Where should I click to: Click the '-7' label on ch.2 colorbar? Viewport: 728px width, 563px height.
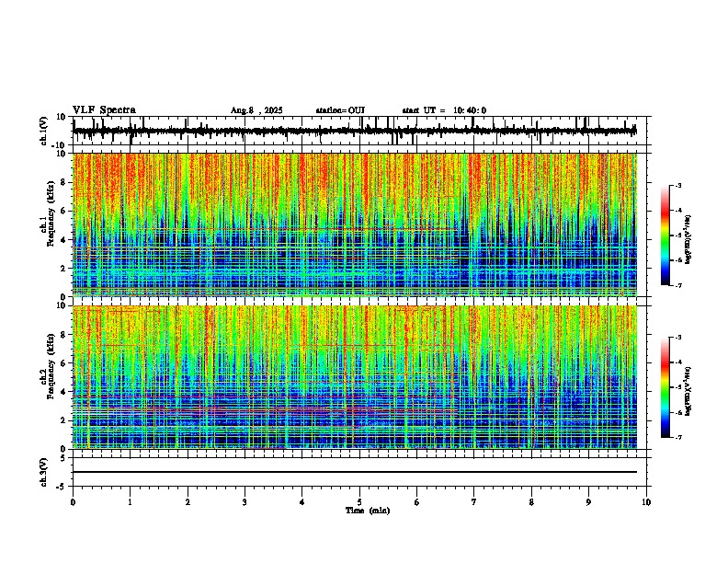[x=678, y=437]
